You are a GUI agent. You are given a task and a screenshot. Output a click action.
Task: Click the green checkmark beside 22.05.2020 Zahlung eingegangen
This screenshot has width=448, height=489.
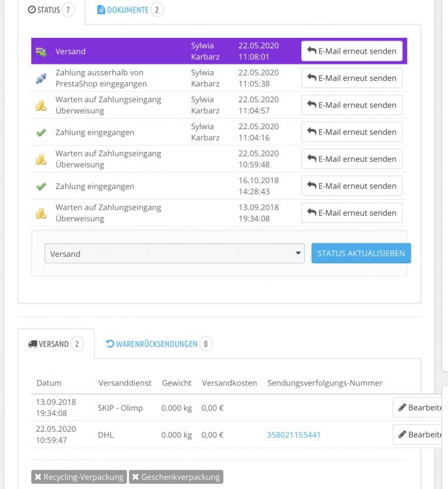[x=41, y=132]
